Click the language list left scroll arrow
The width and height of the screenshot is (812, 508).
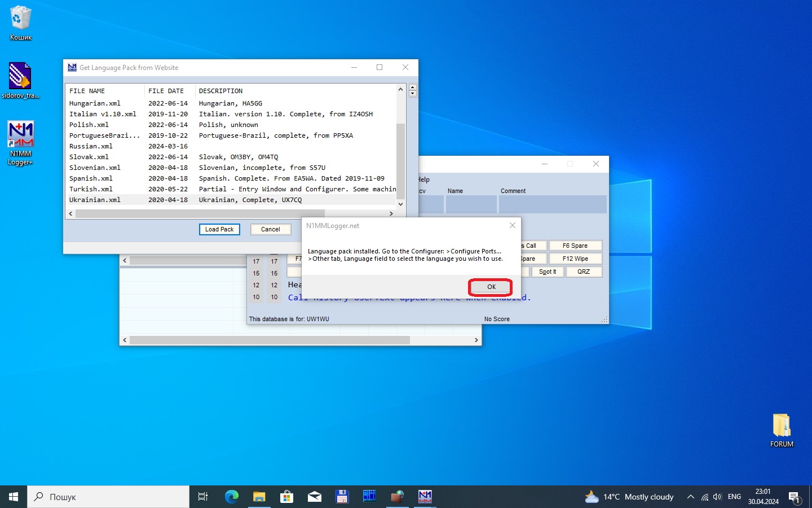[x=70, y=213]
